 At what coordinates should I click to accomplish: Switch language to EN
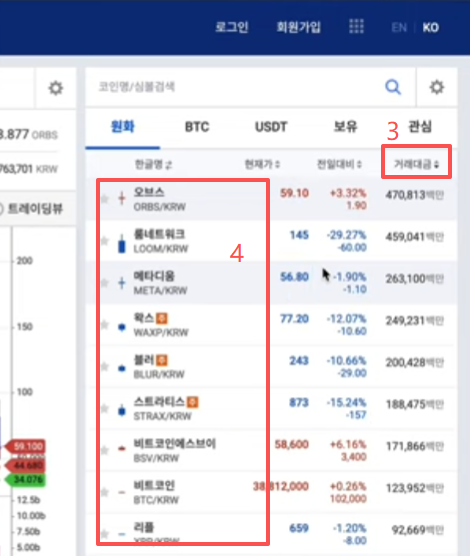click(399, 28)
